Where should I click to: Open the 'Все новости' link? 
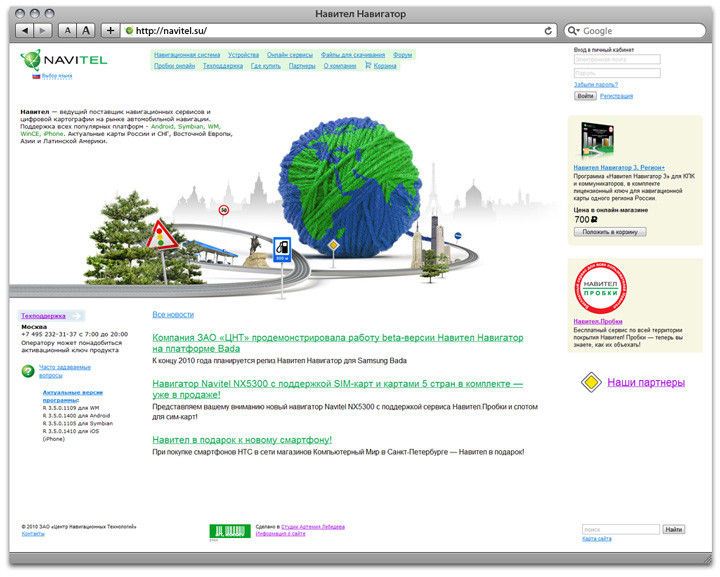173,314
